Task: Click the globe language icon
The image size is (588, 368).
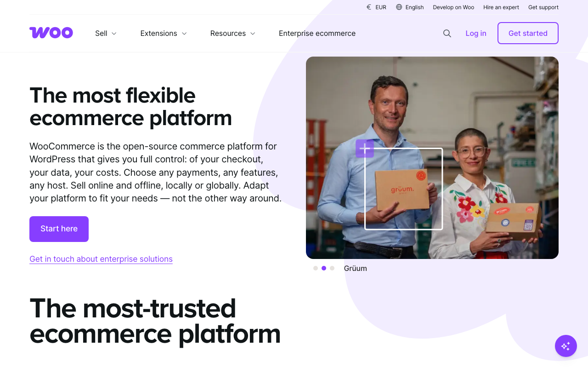Action: click(399, 7)
